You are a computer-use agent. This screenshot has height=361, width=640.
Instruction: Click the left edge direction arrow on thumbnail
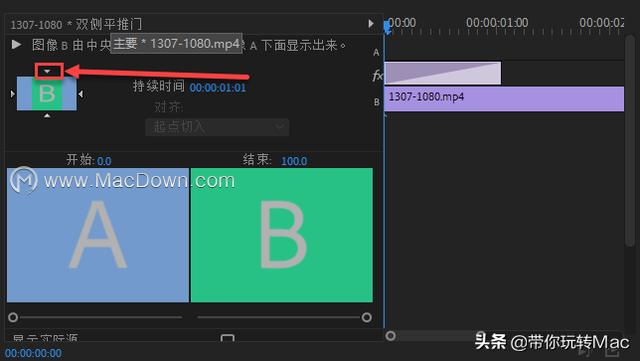click(12, 94)
